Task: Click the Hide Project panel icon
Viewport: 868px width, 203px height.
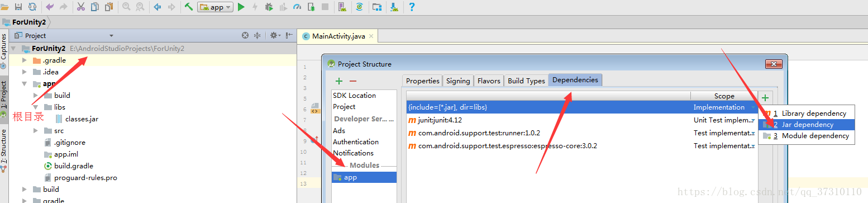Action: (x=289, y=35)
